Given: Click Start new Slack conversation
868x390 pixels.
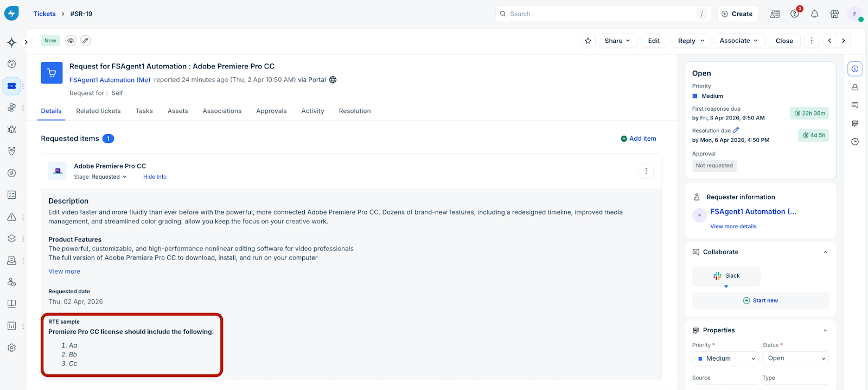Looking at the screenshot, I should tap(761, 300).
